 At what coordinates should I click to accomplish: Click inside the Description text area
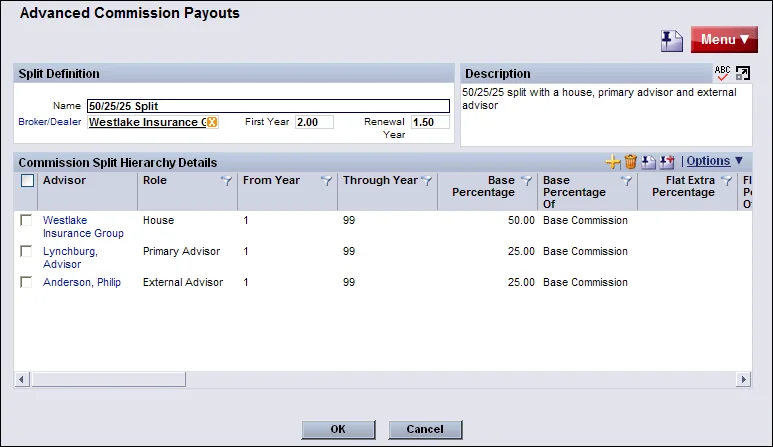point(606,115)
